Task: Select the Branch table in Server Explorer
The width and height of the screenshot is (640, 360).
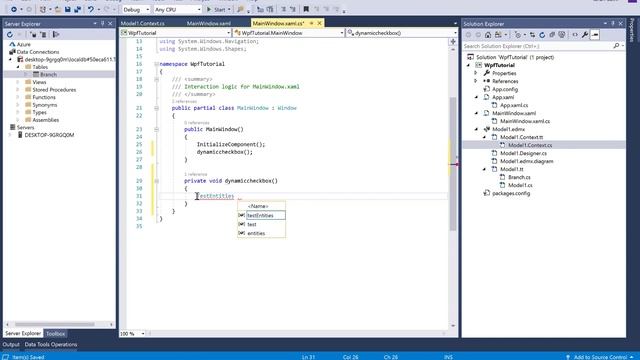Action: [x=48, y=74]
